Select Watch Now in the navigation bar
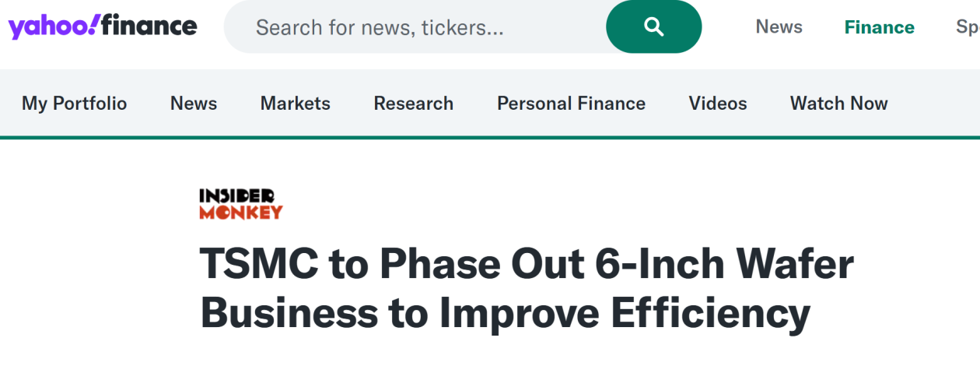Screen dimensions: 980x366 pos(838,104)
